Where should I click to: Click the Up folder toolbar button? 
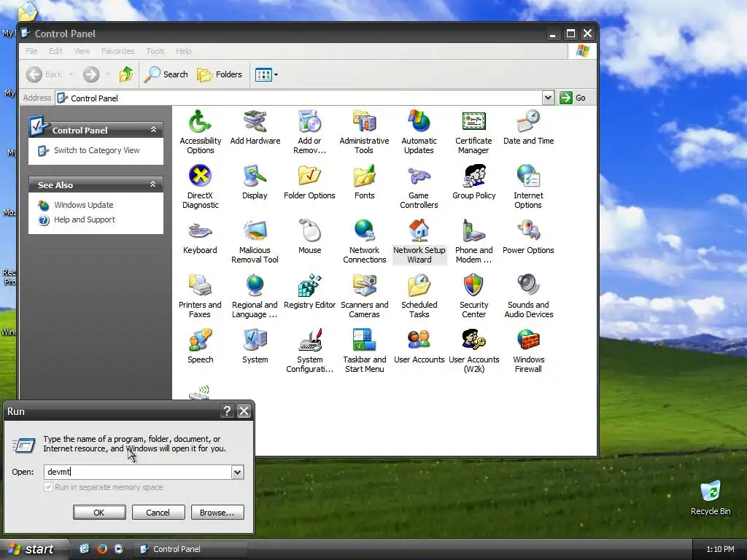point(126,74)
